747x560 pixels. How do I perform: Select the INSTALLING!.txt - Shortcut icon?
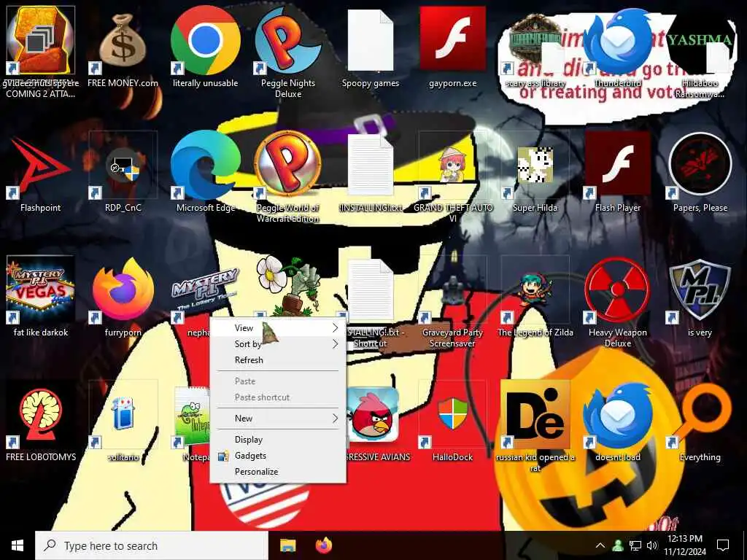click(371, 295)
